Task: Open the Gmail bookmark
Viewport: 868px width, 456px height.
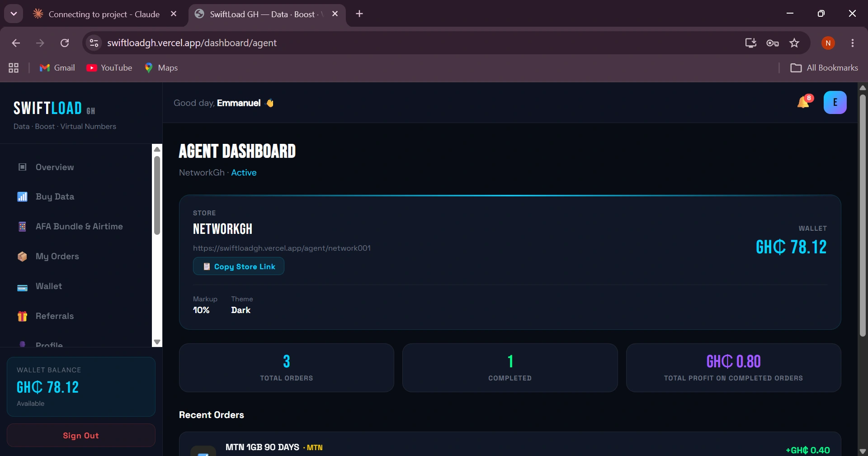Action: pos(57,68)
